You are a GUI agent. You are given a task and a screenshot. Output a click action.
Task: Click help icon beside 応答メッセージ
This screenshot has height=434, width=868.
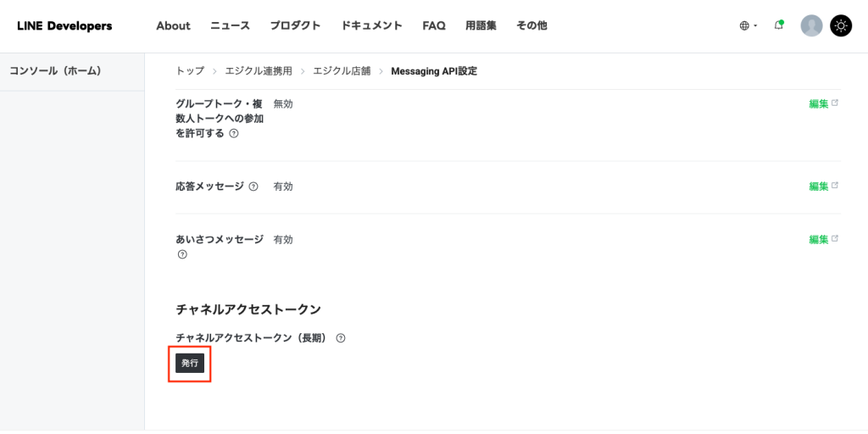(253, 186)
